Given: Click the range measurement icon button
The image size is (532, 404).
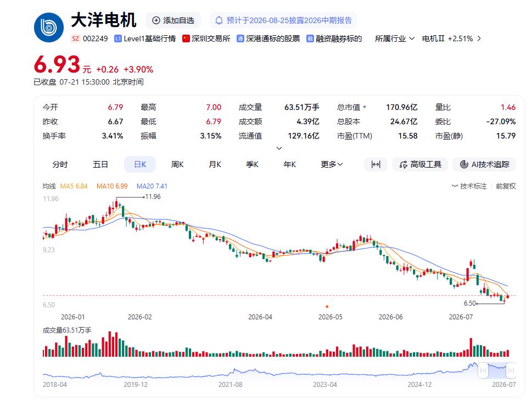Looking at the screenshot, I should 376,164.
